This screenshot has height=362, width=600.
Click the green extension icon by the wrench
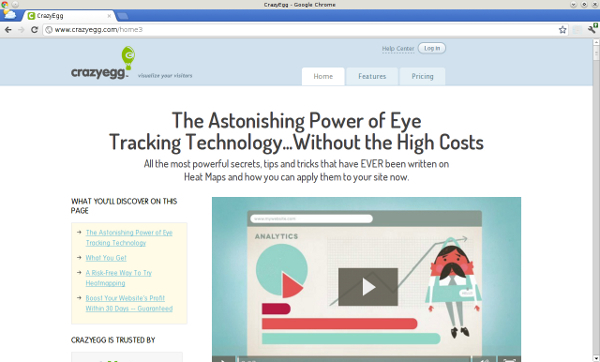[x=596, y=25]
